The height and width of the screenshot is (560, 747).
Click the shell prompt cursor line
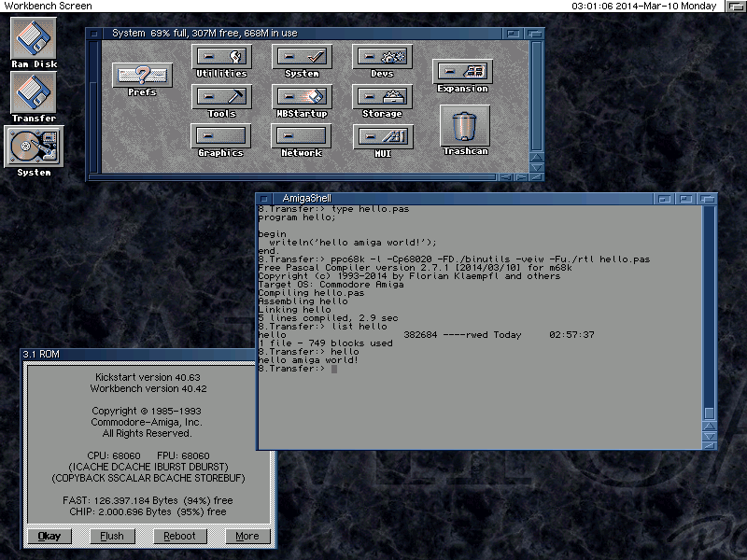pos(298,369)
